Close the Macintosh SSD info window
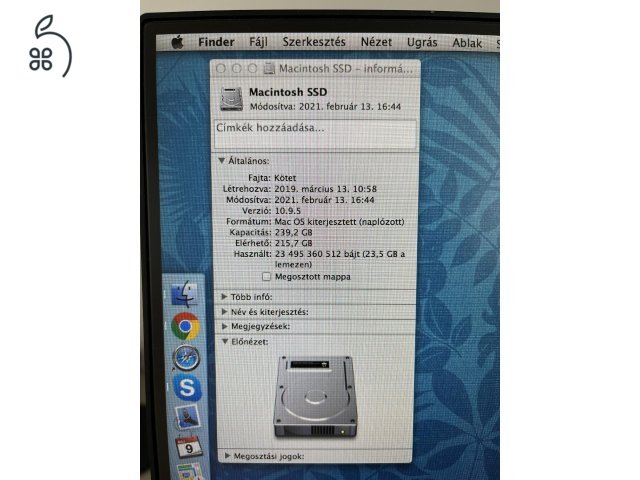The height and width of the screenshot is (480, 640). [221, 69]
